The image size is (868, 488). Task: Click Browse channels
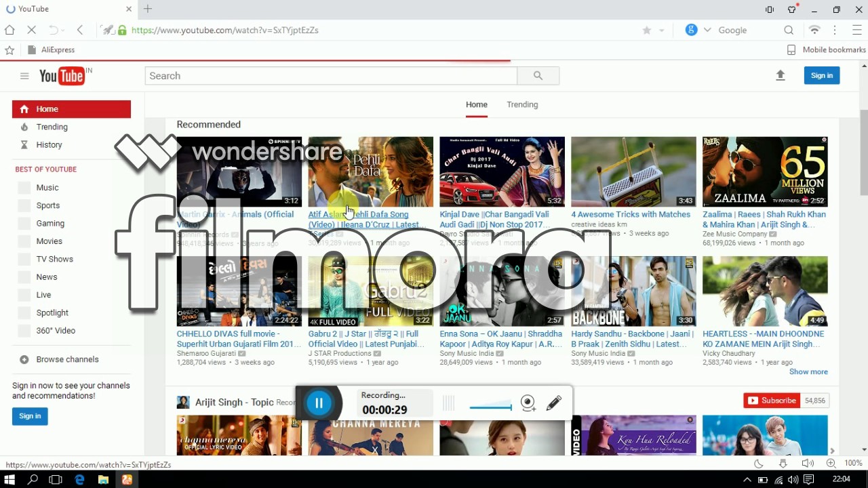pos(67,359)
